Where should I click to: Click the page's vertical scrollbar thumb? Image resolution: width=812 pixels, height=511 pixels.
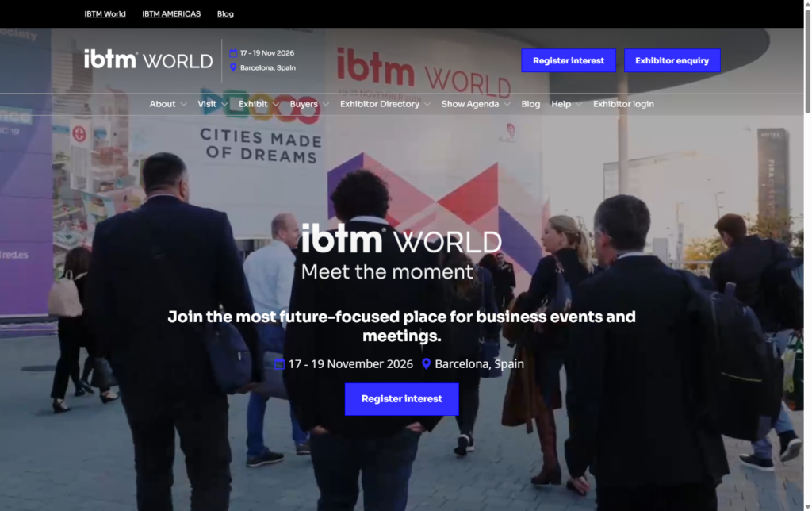(x=807, y=63)
